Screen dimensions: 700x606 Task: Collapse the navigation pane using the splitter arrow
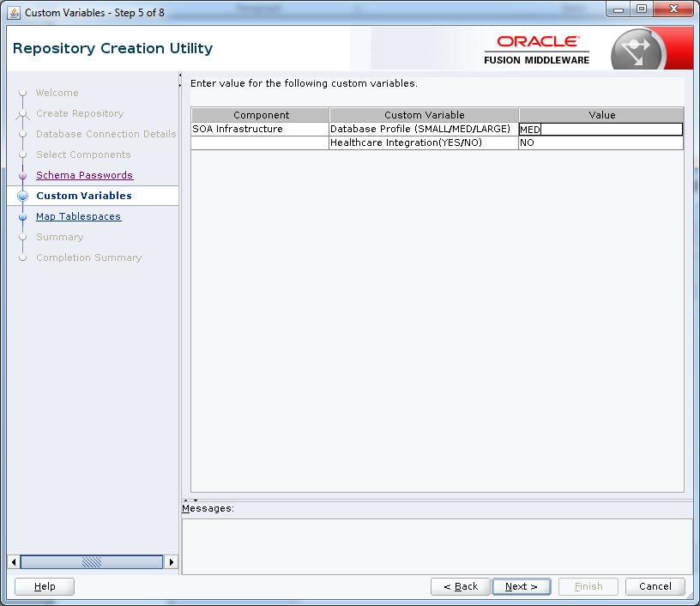(x=180, y=75)
